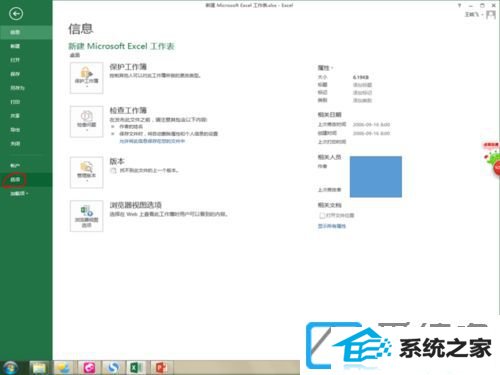Click 打开文件位置 (open file location)
500x375 pixels.
point(337,215)
